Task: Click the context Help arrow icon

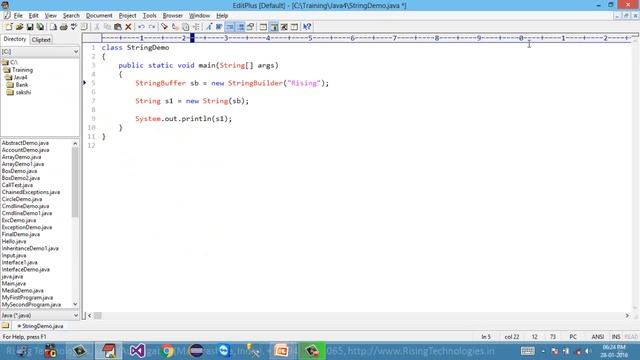Action: pos(307,27)
